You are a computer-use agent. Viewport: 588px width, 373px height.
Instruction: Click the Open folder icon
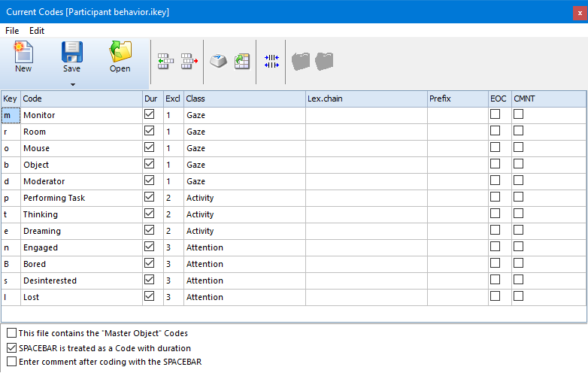120,52
